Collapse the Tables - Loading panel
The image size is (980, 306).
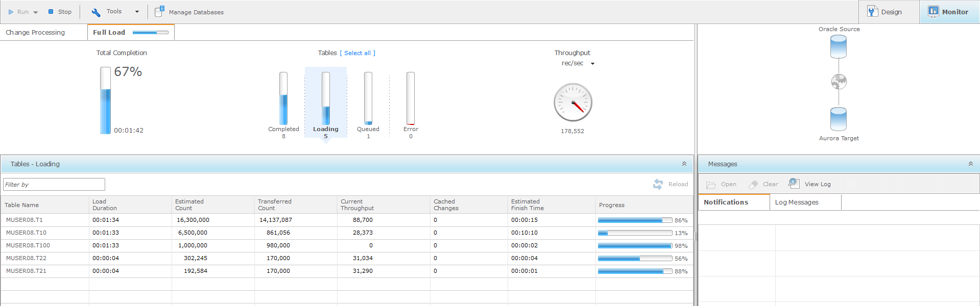pos(684,164)
